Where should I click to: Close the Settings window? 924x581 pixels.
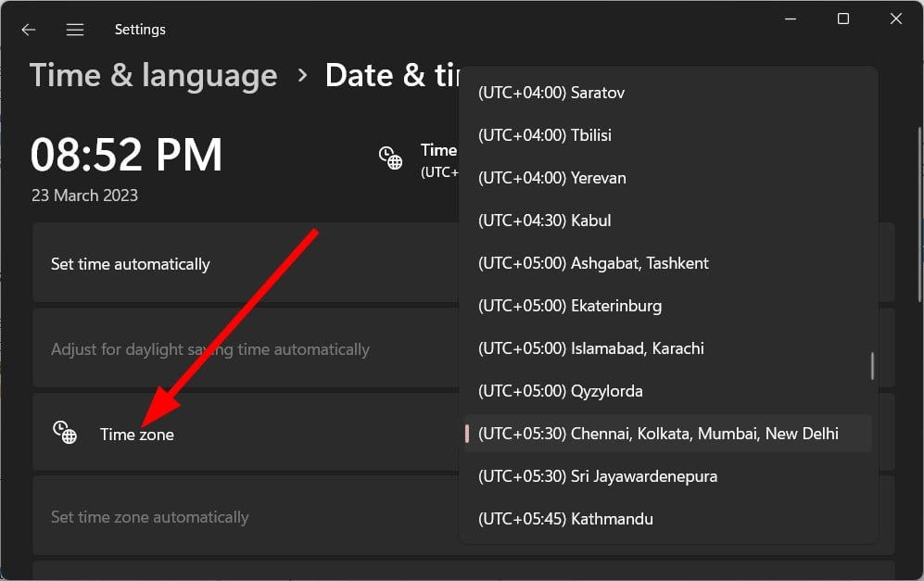point(895,19)
